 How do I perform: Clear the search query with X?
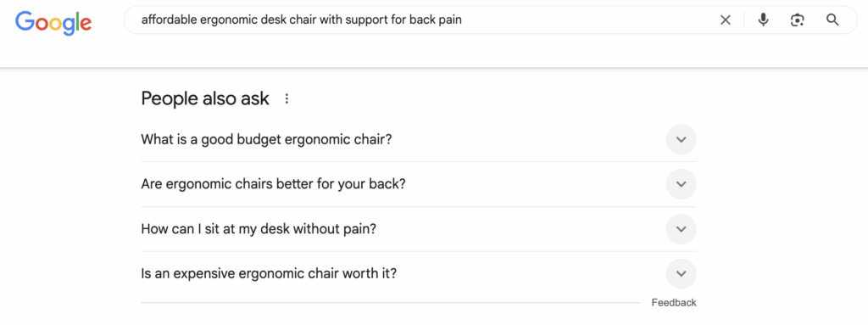coord(726,20)
